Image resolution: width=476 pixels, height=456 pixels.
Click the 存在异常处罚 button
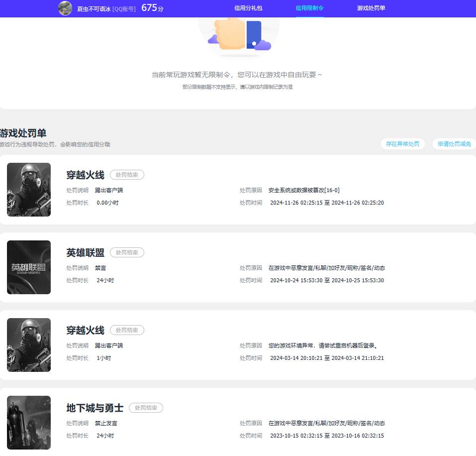[403, 143]
